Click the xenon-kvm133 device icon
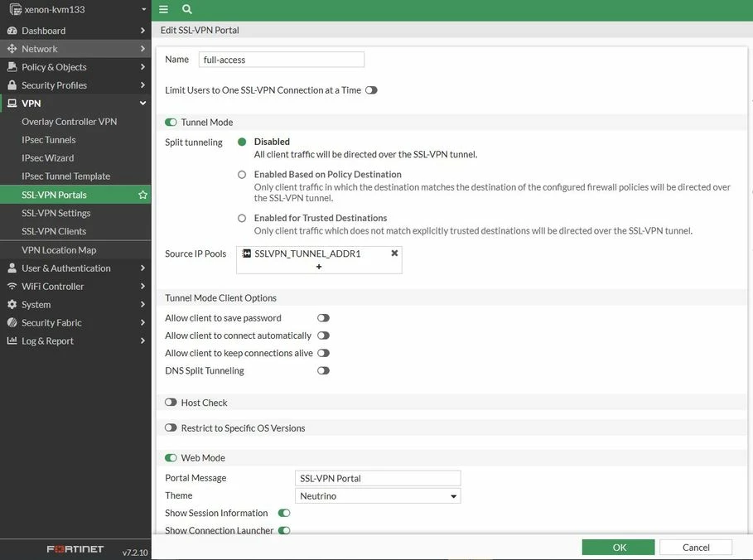 [16, 9]
